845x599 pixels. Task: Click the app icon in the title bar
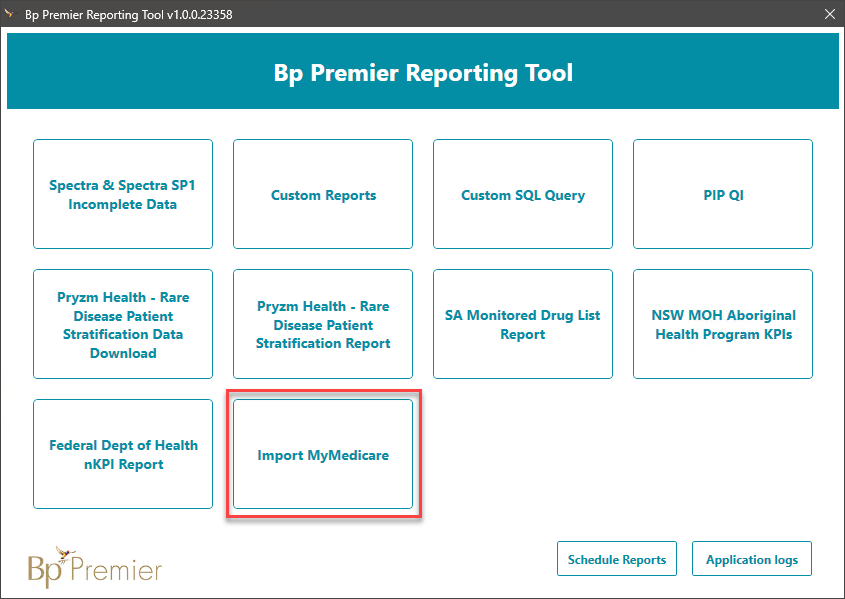pyautogui.click(x=10, y=13)
